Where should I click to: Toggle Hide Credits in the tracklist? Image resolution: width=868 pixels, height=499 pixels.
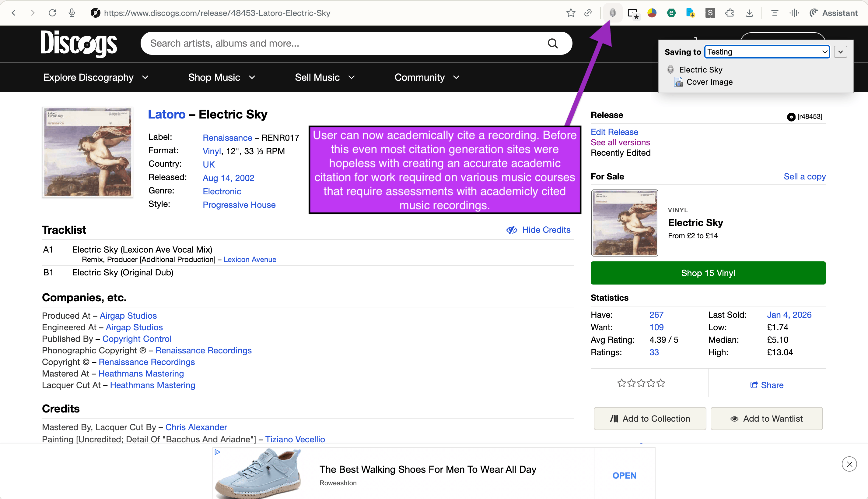[x=539, y=230]
